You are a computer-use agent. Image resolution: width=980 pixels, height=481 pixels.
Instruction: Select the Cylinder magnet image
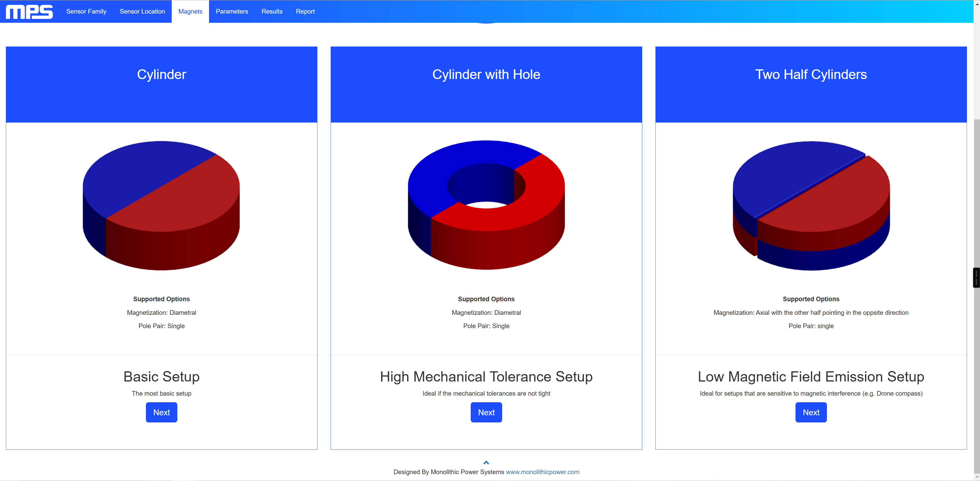point(161,206)
